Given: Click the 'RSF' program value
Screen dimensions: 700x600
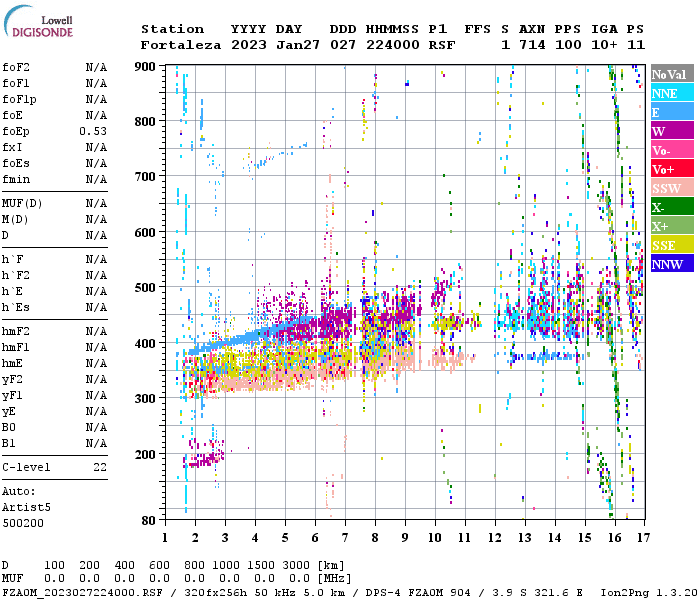Looking at the screenshot, I should pos(442,45).
